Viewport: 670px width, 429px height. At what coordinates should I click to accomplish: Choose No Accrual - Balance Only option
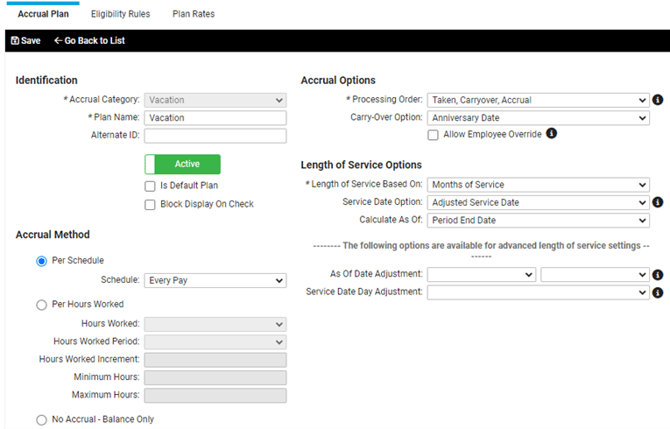(x=41, y=420)
